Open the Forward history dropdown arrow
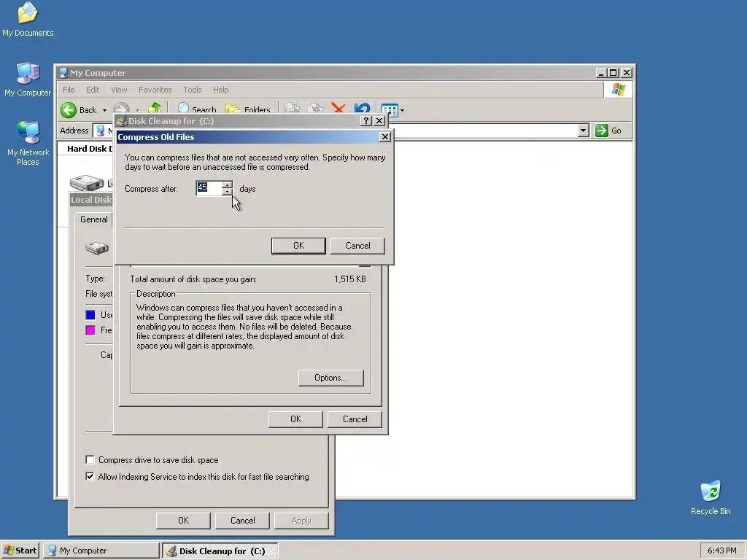 [137, 110]
